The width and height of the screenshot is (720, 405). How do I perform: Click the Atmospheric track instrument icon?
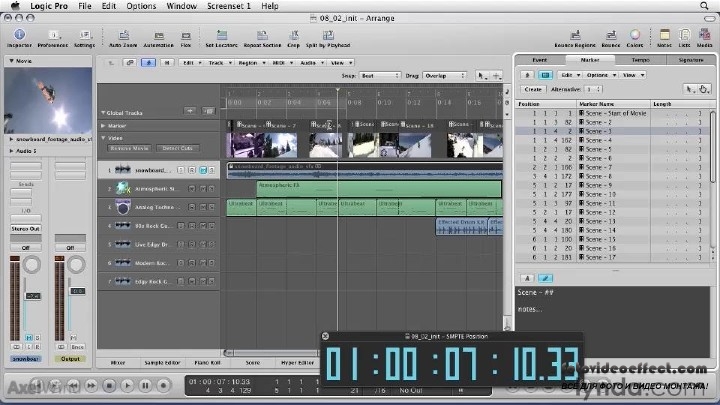123,188
